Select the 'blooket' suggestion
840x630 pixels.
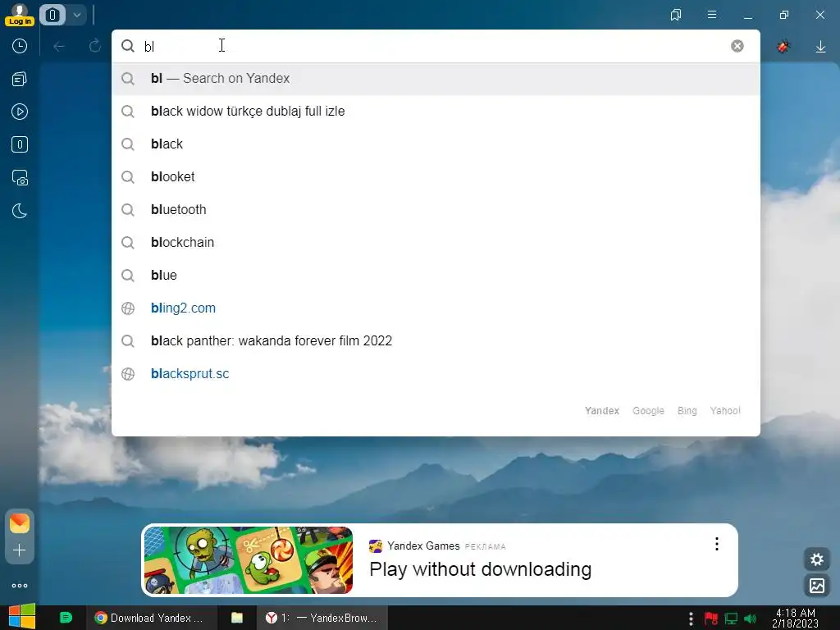[436, 177]
